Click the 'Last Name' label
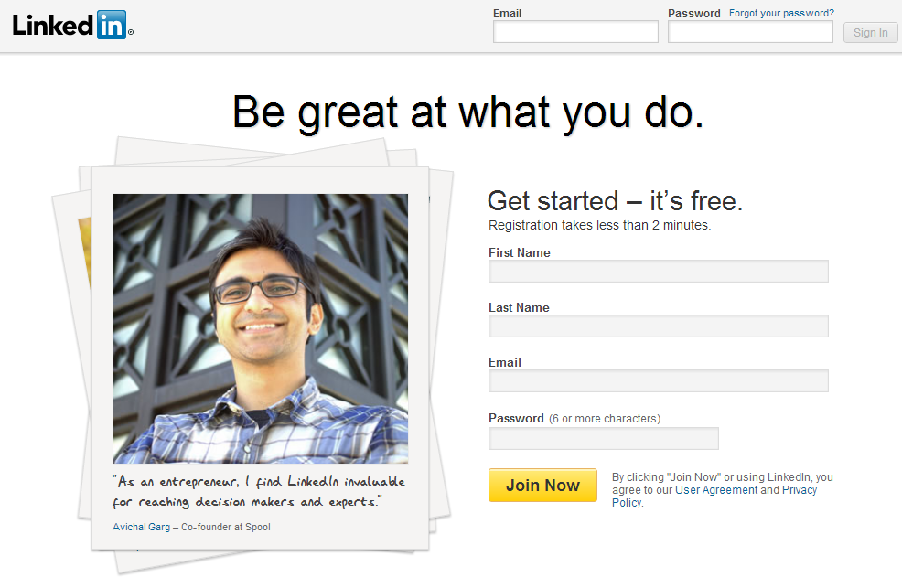902x588 pixels. (x=519, y=307)
